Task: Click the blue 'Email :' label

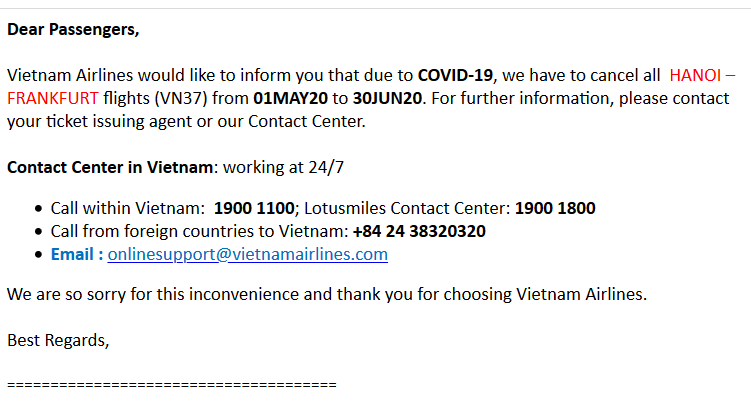Action: [x=77, y=254]
